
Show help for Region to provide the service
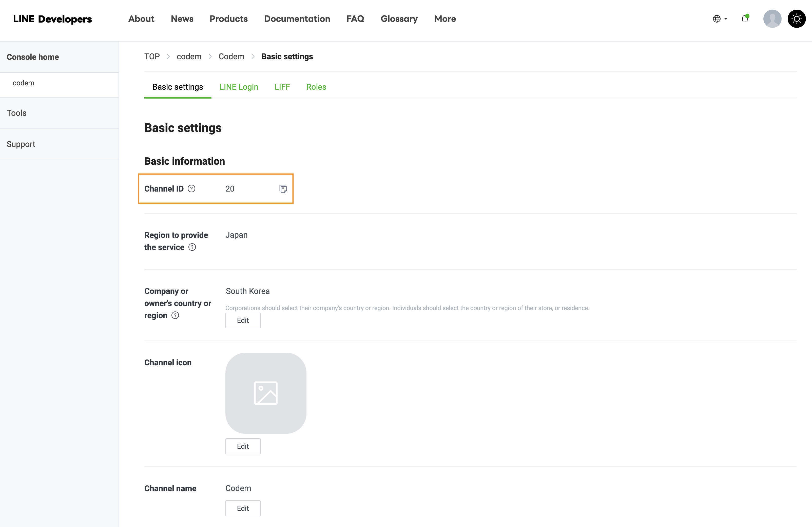192,247
